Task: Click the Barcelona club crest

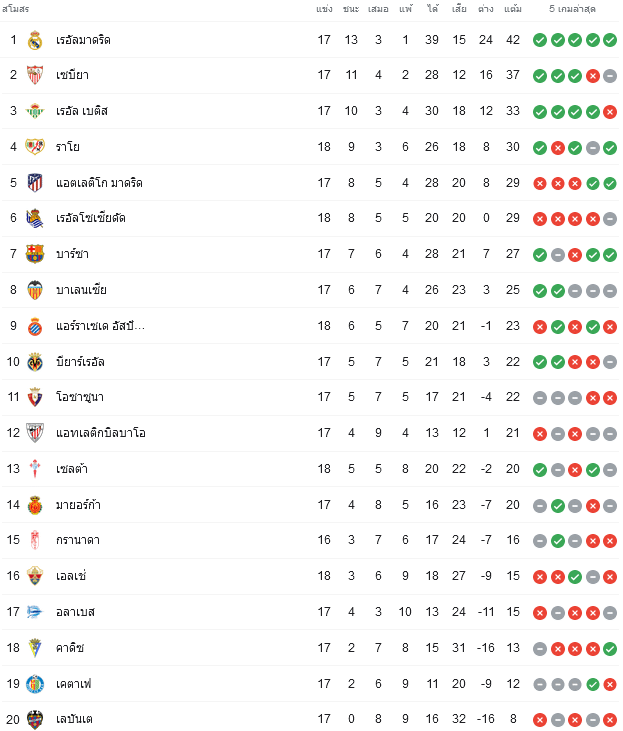Action: click(x=35, y=254)
